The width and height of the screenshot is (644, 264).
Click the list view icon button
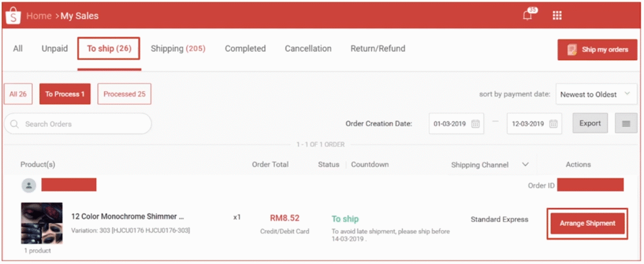pos(626,123)
